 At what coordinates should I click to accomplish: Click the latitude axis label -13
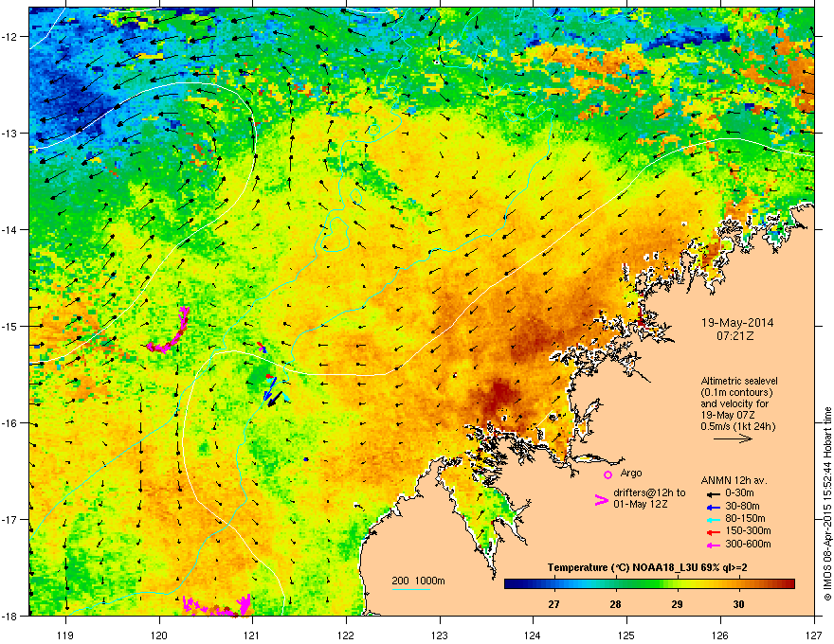(10, 134)
